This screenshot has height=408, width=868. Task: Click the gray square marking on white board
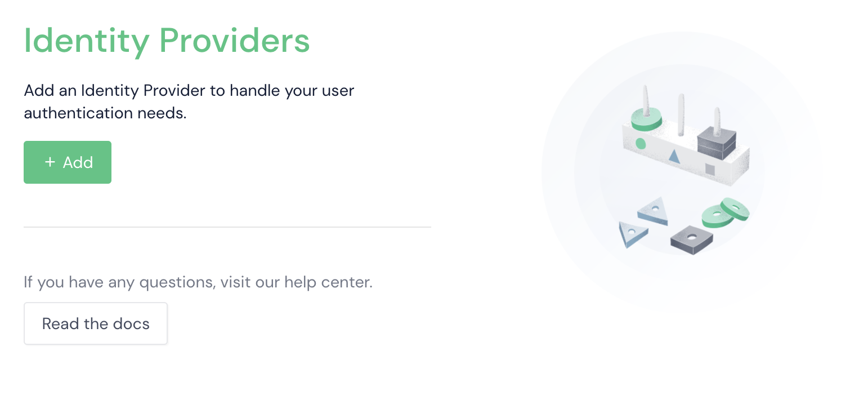(x=710, y=170)
